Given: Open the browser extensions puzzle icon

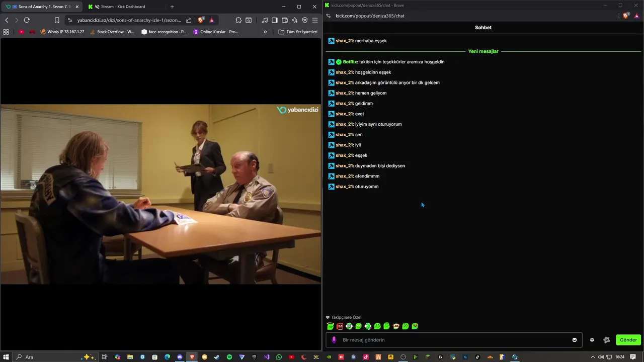Looking at the screenshot, I should click(238, 20).
